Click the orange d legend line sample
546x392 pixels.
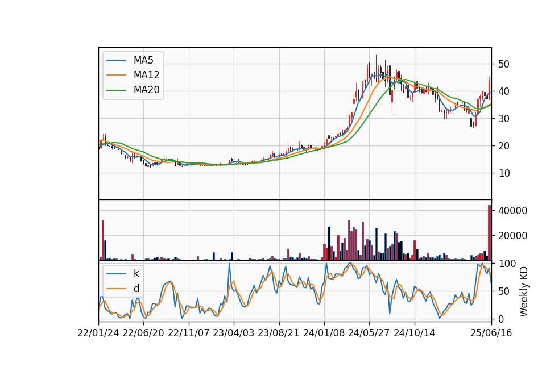pyautogui.click(x=116, y=289)
